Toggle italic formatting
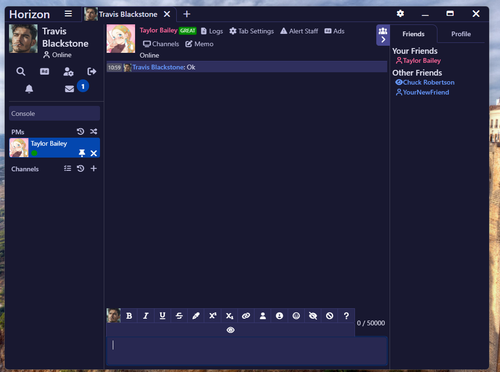Screen dimensions: 500x372 pos(146,316)
